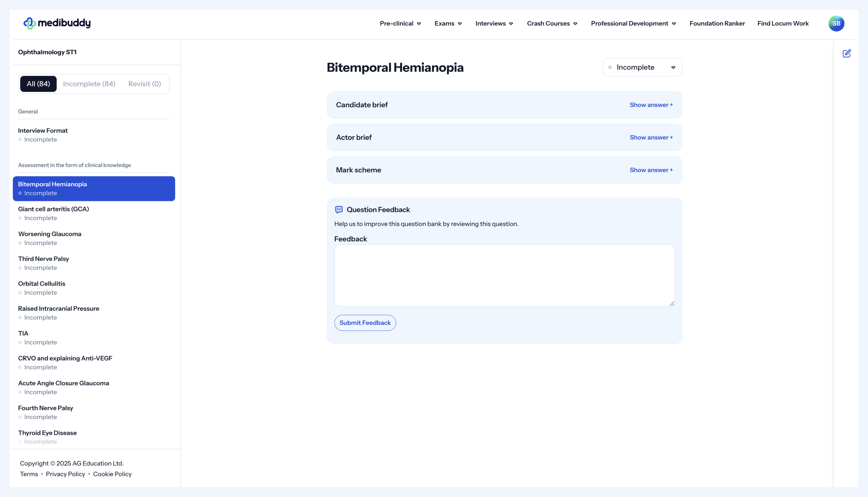Image resolution: width=868 pixels, height=497 pixels.
Task: Click inside the Feedback text area
Action: tap(504, 275)
